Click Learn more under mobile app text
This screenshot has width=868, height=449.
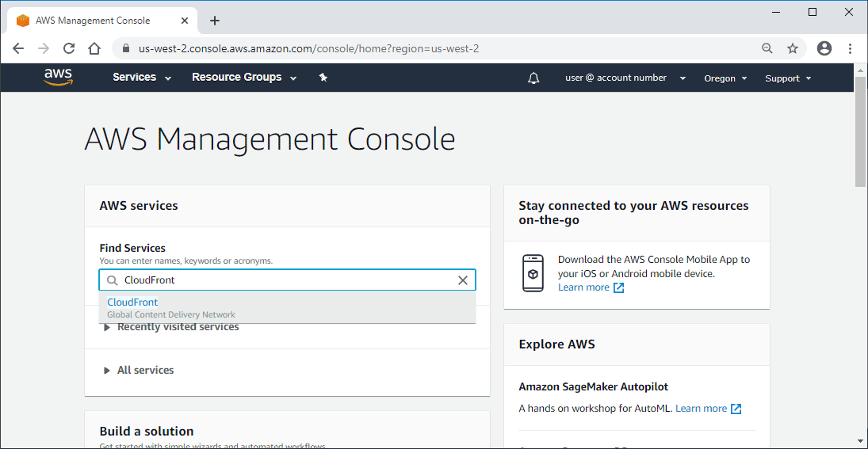coord(583,287)
